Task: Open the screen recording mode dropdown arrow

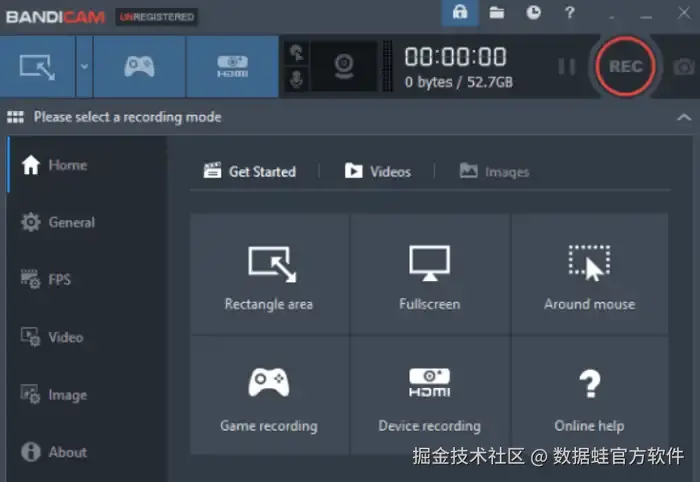Action: pos(84,67)
